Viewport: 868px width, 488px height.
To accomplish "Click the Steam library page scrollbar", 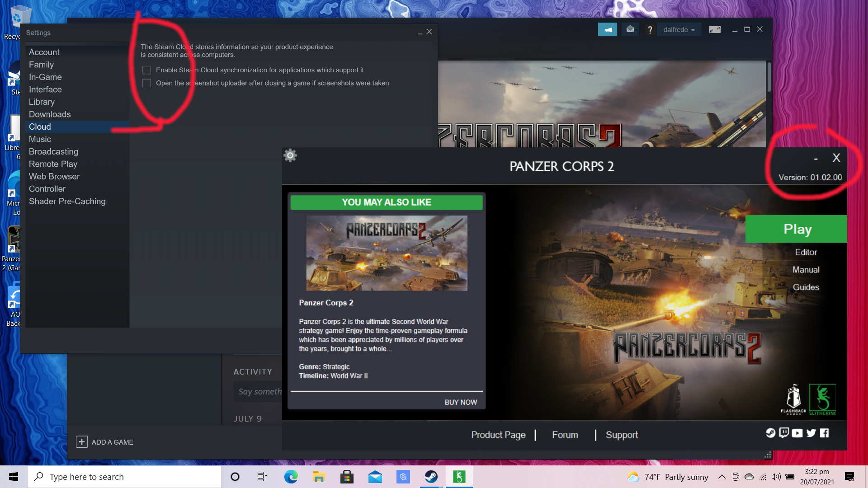I will click(x=768, y=77).
